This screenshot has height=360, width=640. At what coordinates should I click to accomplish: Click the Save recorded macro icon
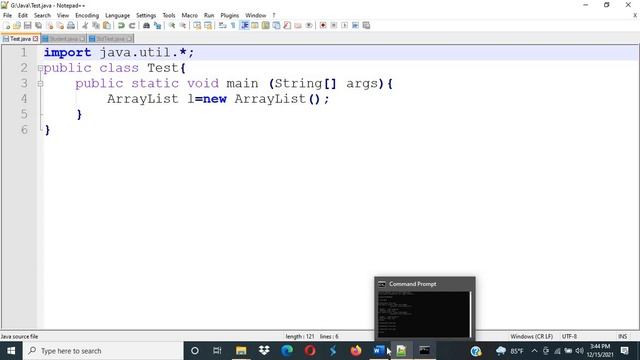pyautogui.click(x=366, y=25)
